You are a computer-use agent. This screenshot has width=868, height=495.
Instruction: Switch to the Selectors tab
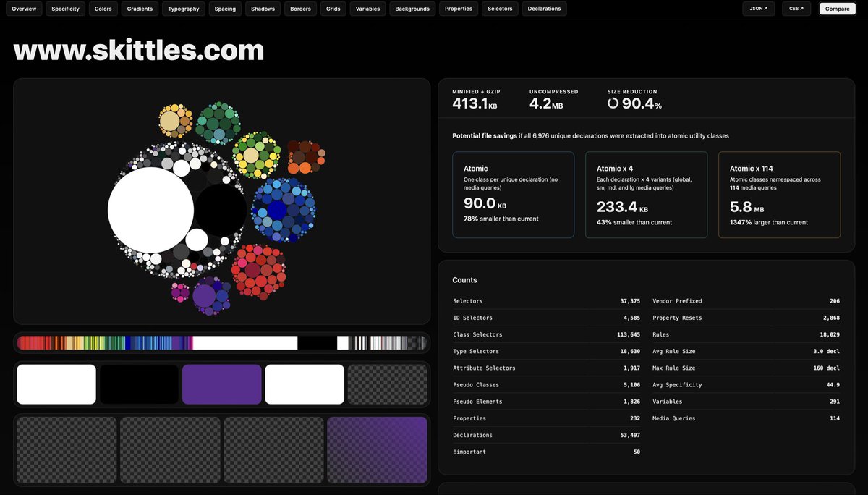coord(500,9)
